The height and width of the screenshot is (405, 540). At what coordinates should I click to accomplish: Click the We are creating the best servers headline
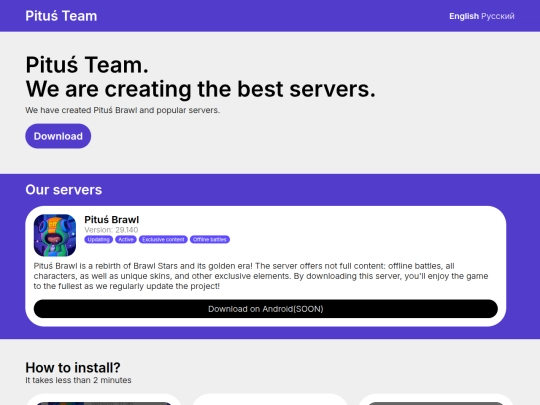coord(200,89)
